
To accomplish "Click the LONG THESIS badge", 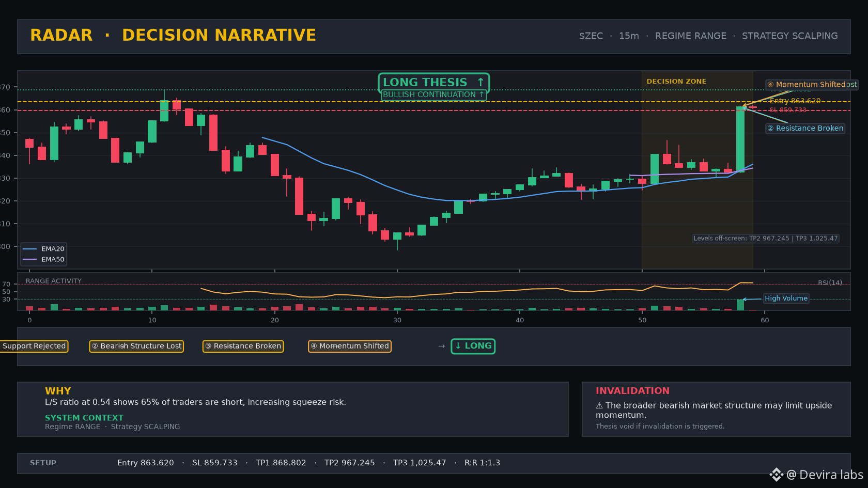I will (x=433, y=83).
